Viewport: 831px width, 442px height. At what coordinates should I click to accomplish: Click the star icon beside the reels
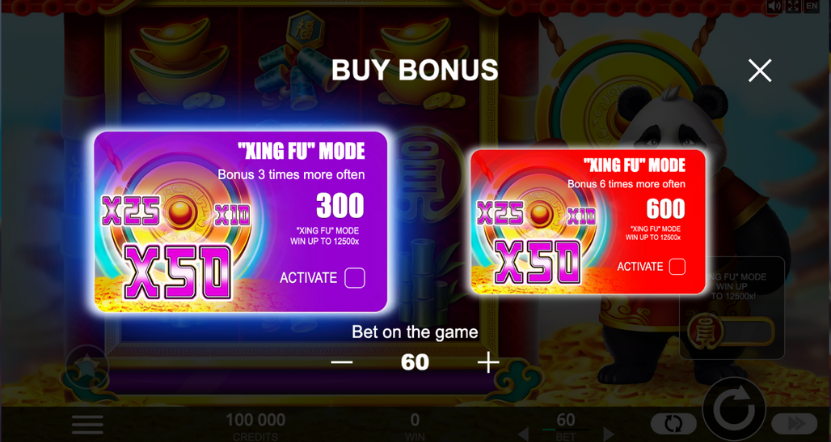coord(87,366)
